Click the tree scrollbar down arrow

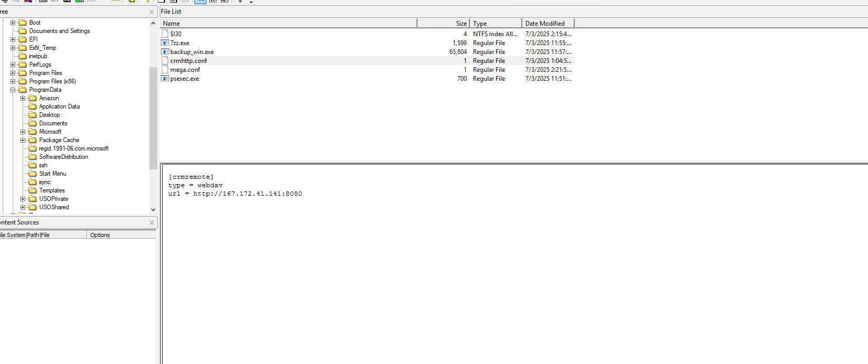[153, 209]
